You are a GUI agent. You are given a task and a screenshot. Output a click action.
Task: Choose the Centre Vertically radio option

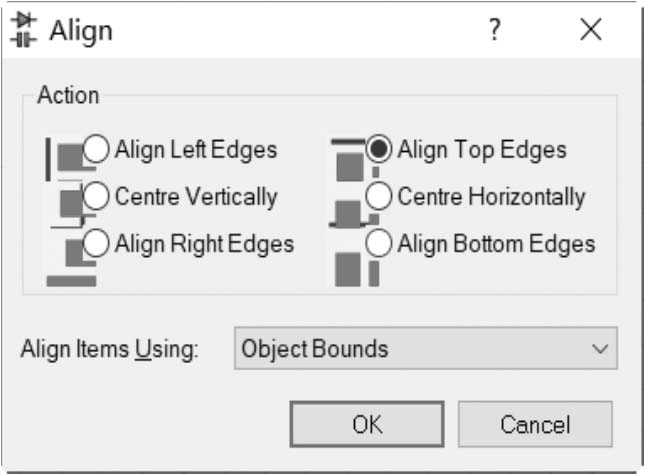[x=97, y=197]
